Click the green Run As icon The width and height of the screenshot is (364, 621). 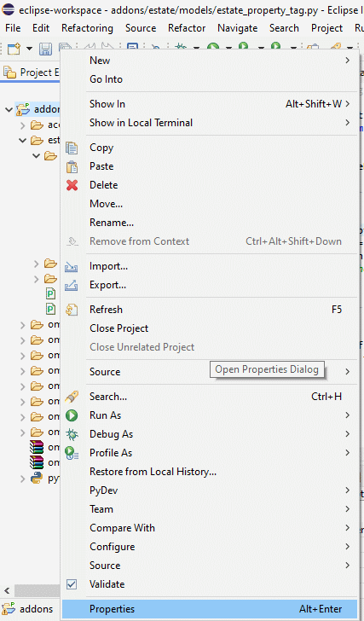coord(72,415)
